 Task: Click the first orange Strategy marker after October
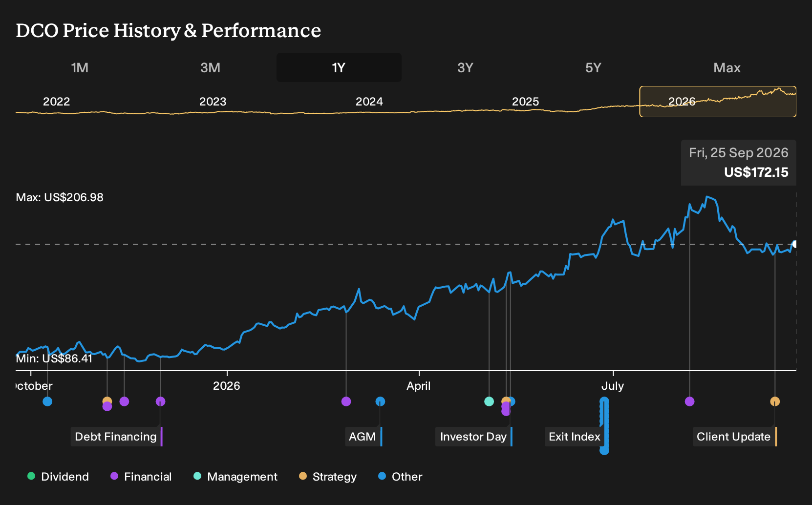click(x=107, y=401)
